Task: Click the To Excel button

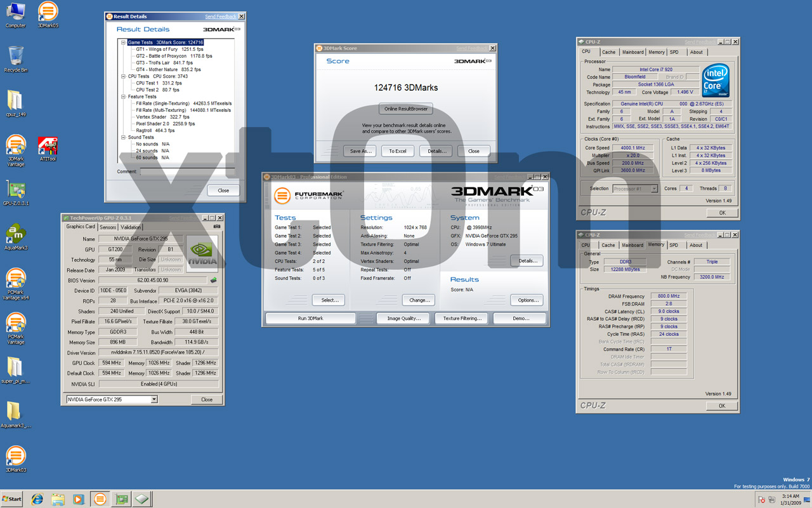Action: [398, 151]
